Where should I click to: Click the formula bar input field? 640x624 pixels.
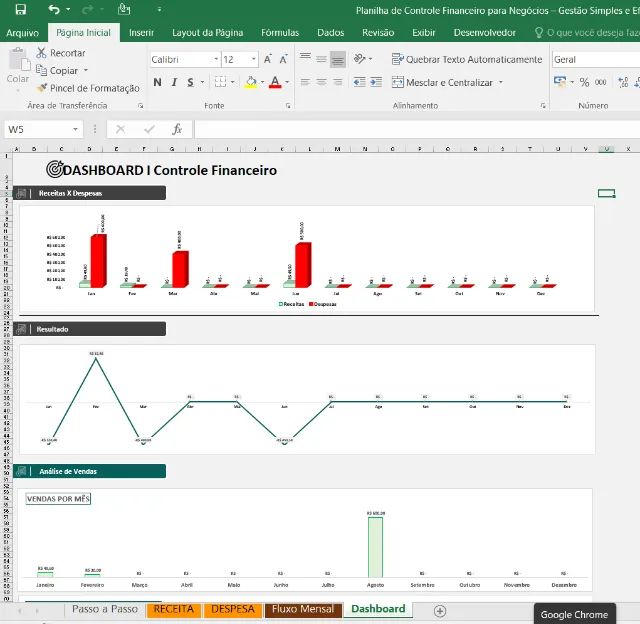tap(417, 130)
